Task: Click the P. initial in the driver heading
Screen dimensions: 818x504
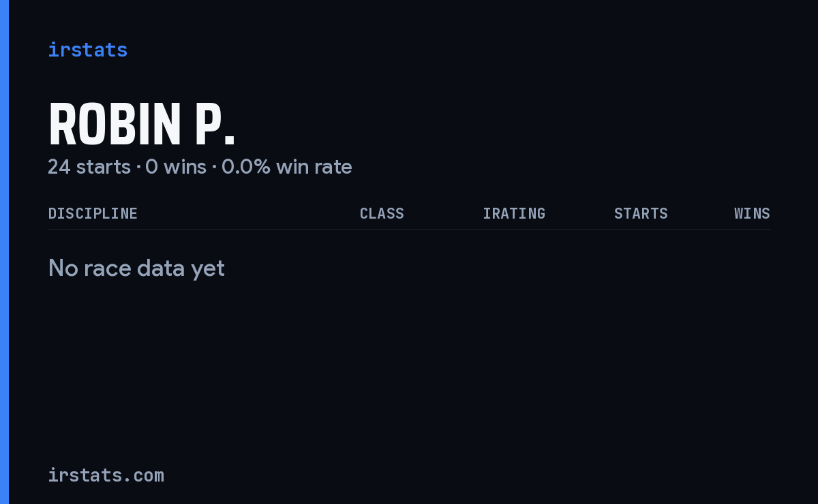Action: tap(215, 125)
